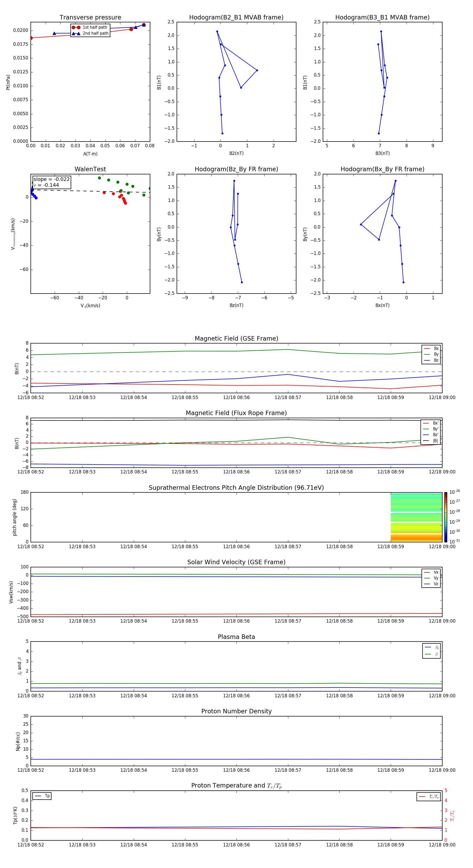Viewport: 473px width, 868px height.
Task: Click the 'Np(#/cc)' axis label
Action: pyautogui.click(x=18, y=741)
